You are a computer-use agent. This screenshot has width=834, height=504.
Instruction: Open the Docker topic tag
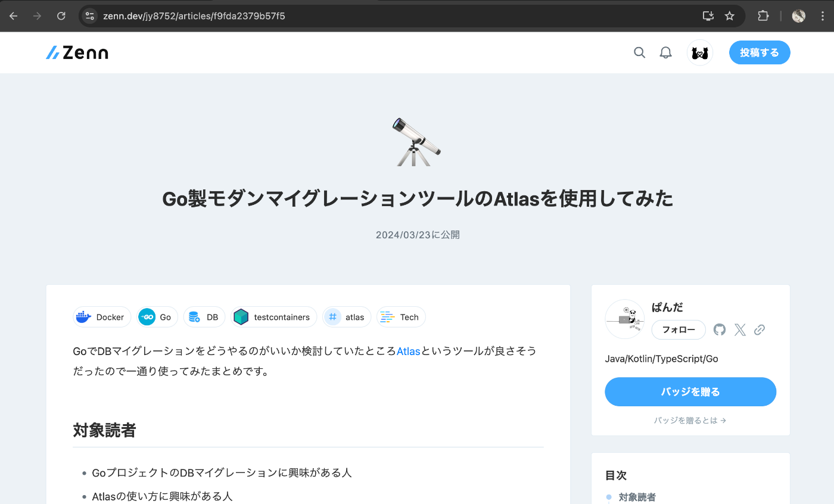point(102,317)
